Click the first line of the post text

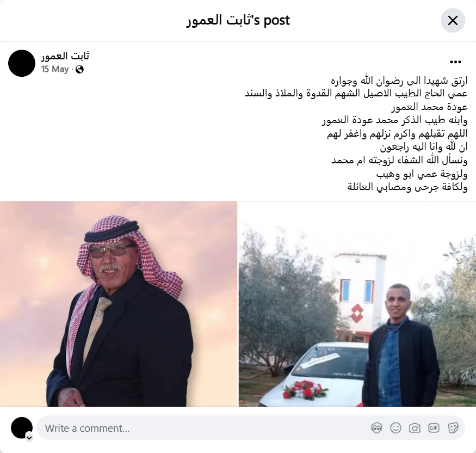[x=399, y=81]
